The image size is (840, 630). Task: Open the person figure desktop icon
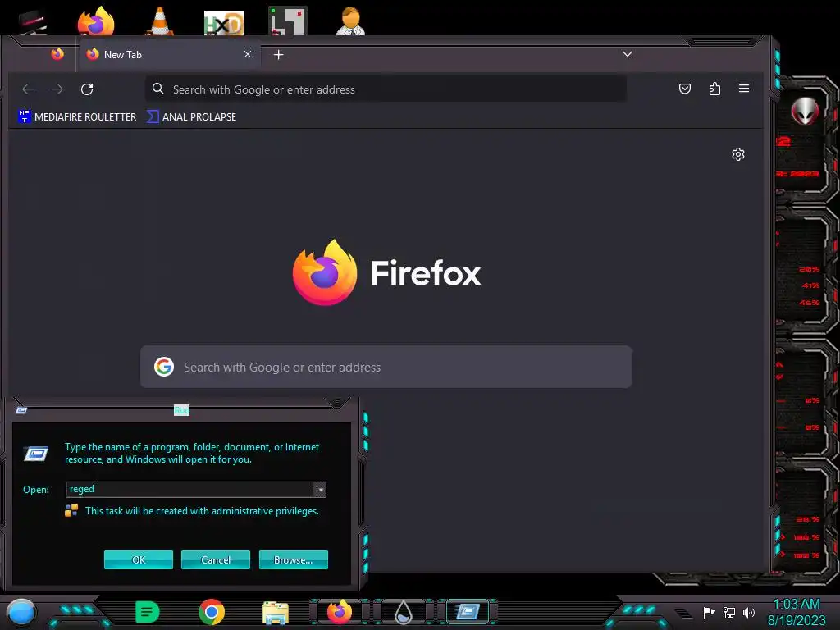(x=350, y=21)
